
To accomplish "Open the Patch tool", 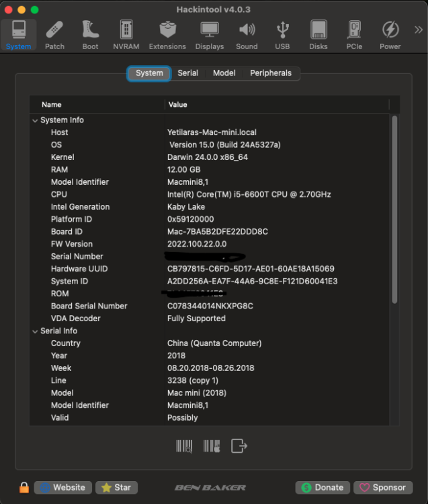I will click(x=54, y=35).
